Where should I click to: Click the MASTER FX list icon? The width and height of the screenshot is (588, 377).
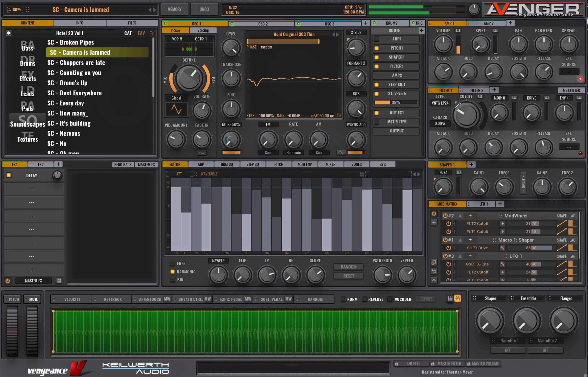pos(59,281)
